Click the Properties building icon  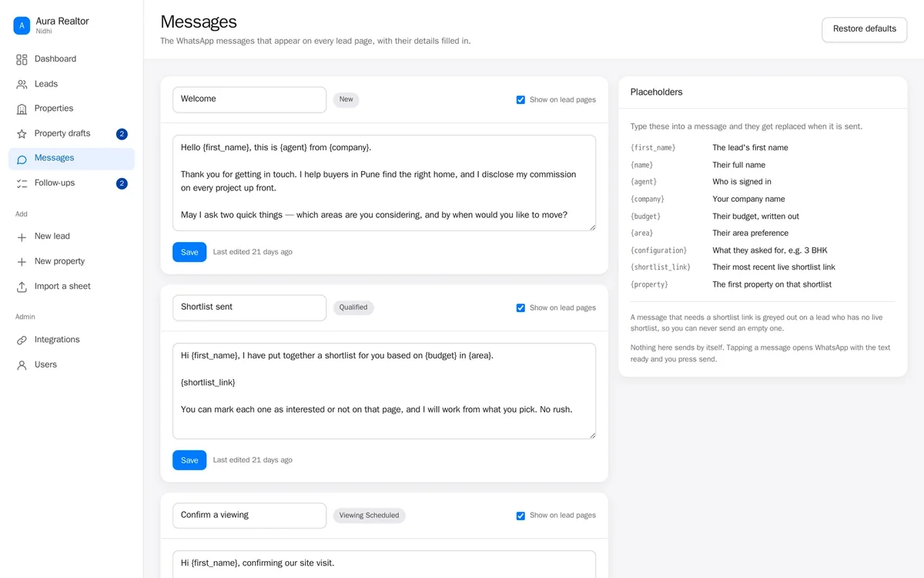click(22, 109)
